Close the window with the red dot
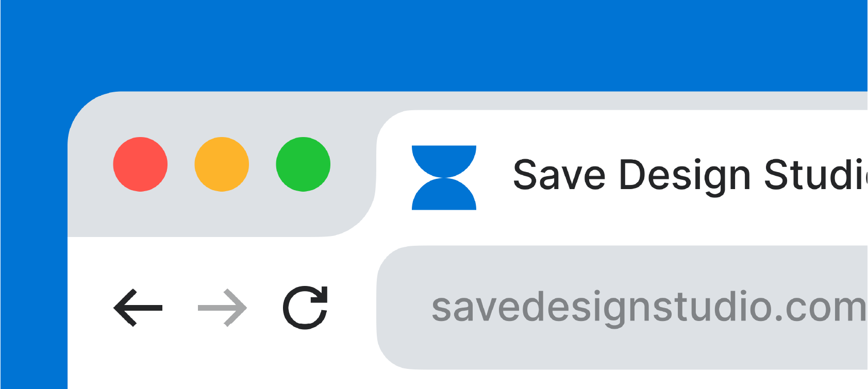868x389 pixels. click(x=140, y=164)
